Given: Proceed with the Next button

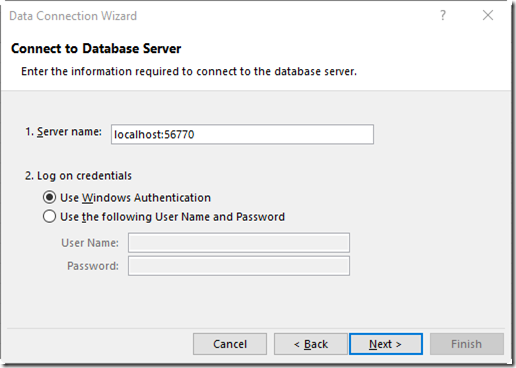Looking at the screenshot, I should click(x=386, y=344).
